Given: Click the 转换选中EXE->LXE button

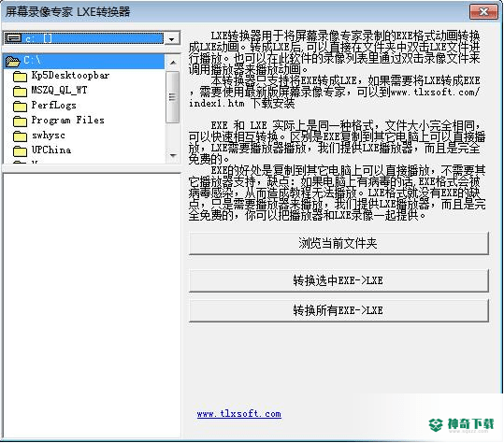Looking at the screenshot, I should tap(338, 280).
